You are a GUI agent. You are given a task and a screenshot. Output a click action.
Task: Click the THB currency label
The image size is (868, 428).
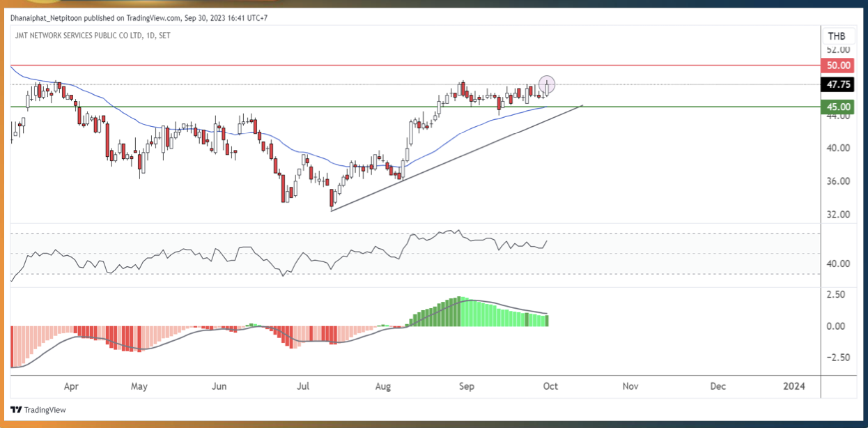tap(837, 36)
